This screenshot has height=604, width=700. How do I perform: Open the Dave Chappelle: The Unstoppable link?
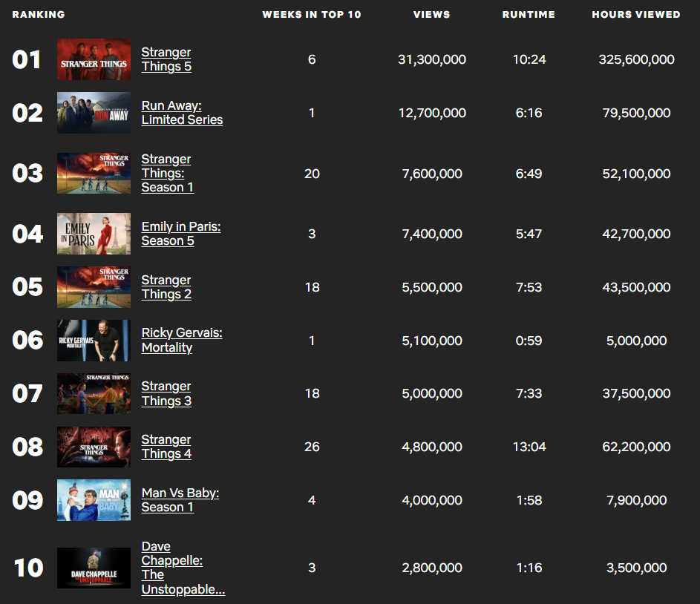click(x=183, y=568)
